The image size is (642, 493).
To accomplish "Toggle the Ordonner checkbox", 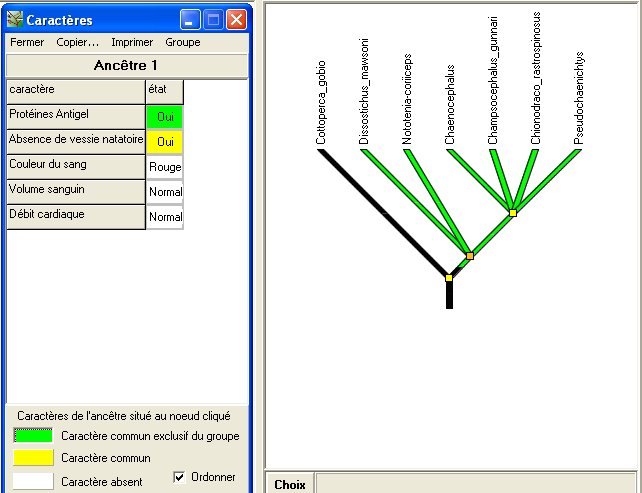I will click(x=180, y=476).
